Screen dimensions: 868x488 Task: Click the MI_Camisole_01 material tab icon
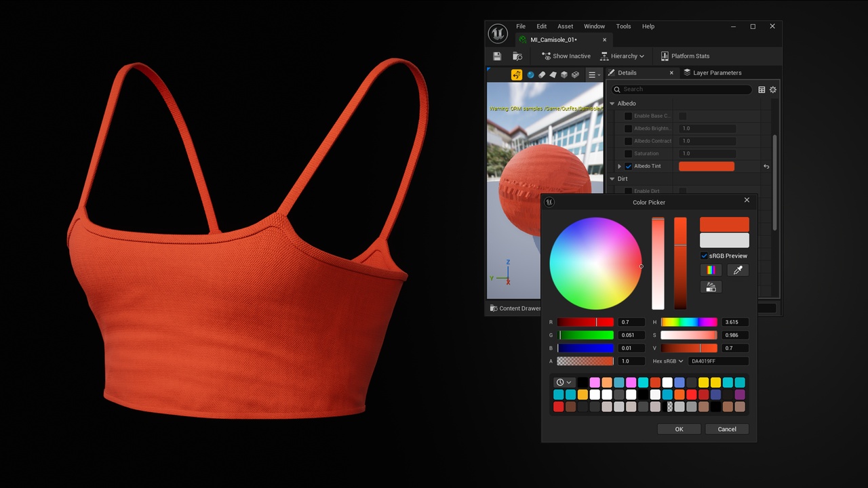pos(522,40)
